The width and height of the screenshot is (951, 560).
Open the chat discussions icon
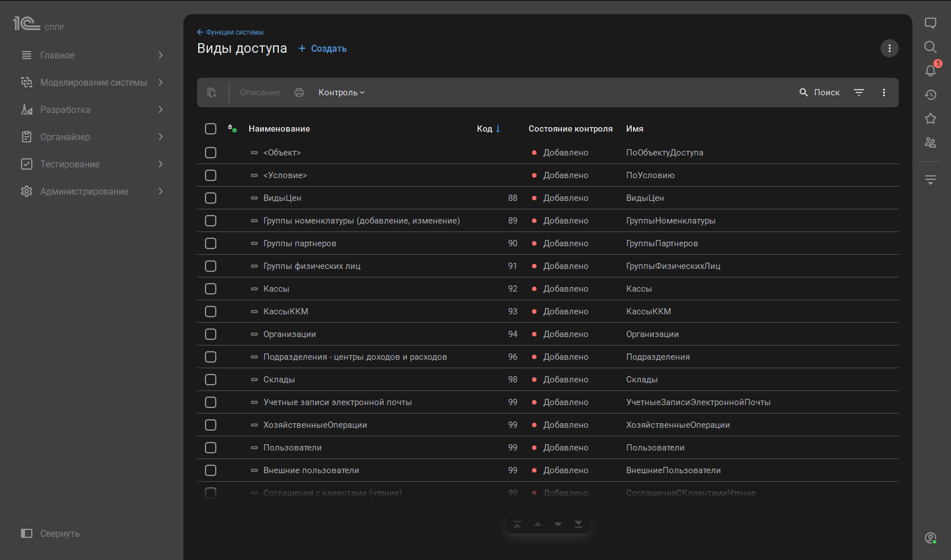click(930, 23)
